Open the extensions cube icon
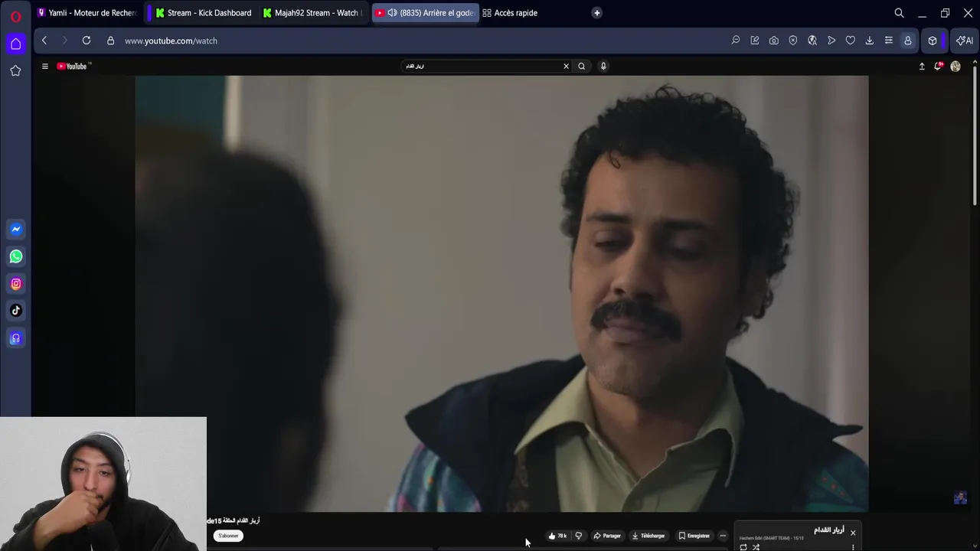 [x=933, y=41]
